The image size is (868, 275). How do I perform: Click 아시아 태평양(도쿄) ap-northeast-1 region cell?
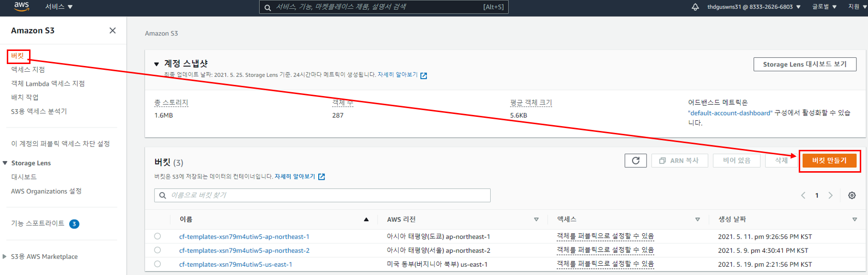(x=438, y=237)
